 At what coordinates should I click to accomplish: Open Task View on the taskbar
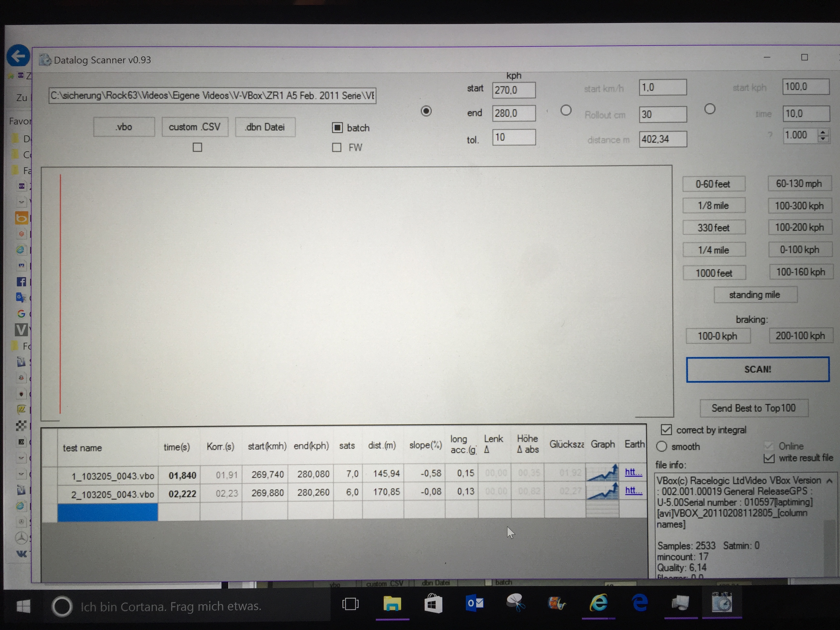pyautogui.click(x=350, y=604)
